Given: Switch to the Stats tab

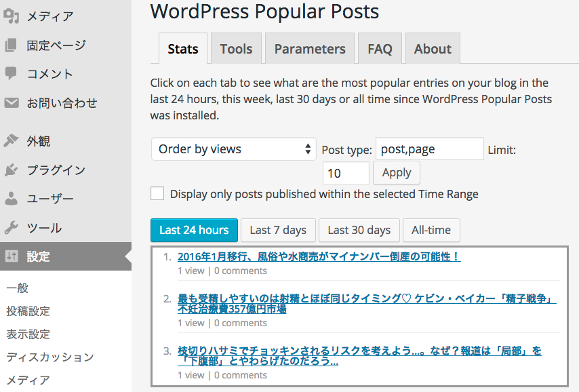Looking at the screenshot, I should click(x=183, y=49).
